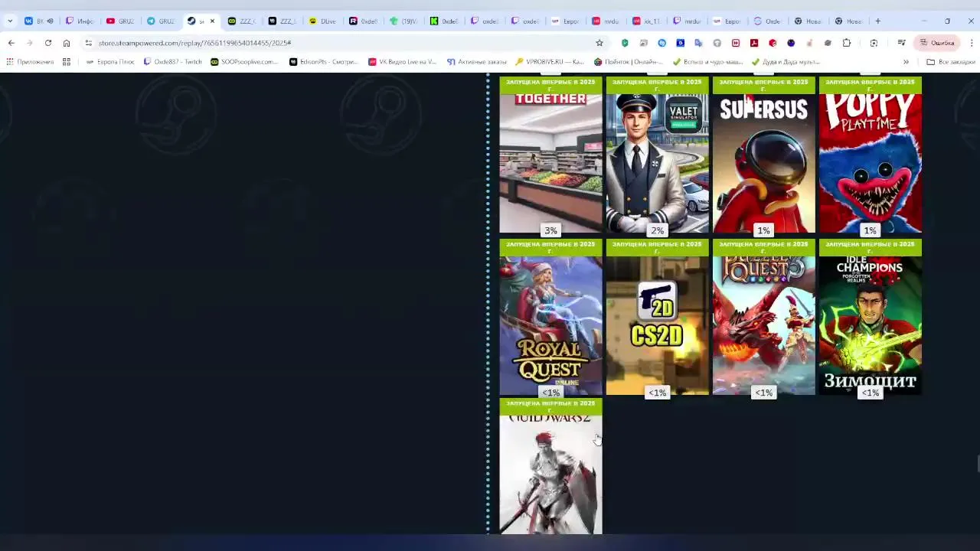Click the 1% label under Poppy Playtime
The image size is (980, 551).
point(871,230)
